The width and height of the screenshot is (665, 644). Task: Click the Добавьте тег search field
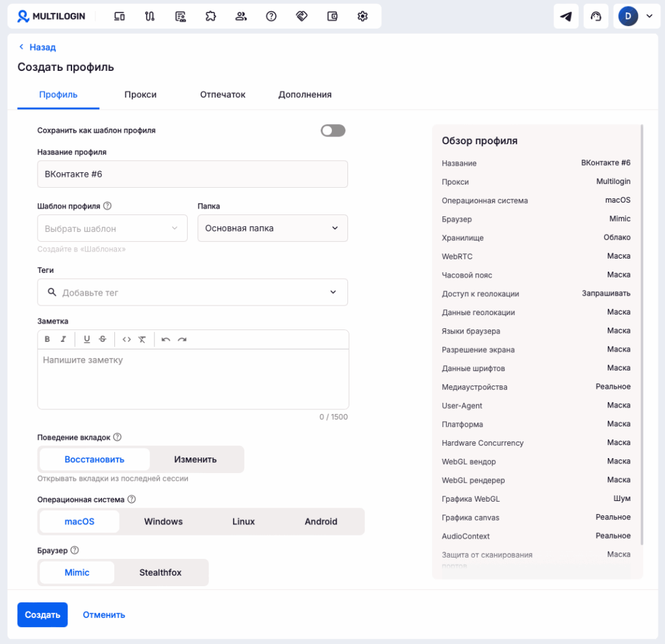click(192, 292)
